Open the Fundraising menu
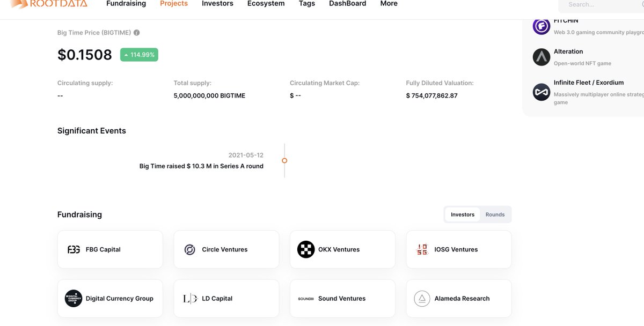Viewport: 644px width, 326px height. pyautogui.click(x=126, y=4)
